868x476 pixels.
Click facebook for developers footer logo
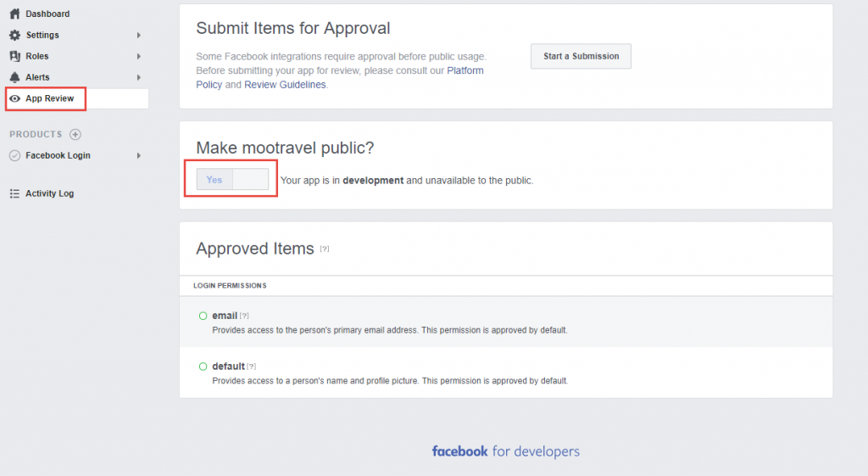[x=505, y=451]
